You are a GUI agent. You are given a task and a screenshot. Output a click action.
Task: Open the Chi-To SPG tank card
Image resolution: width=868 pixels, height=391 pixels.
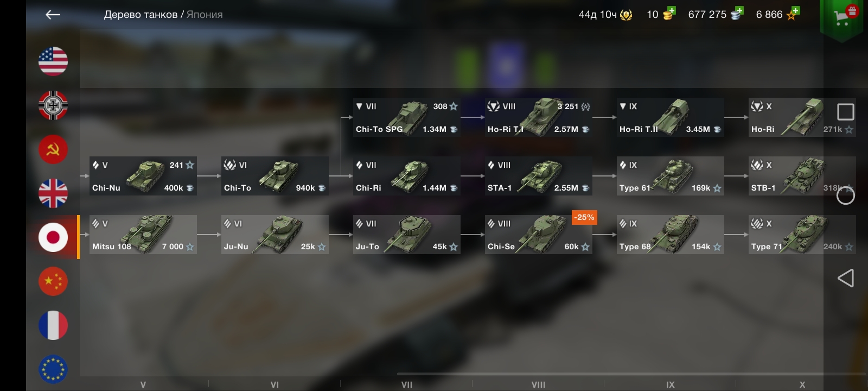pyautogui.click(x=407, y=117)
